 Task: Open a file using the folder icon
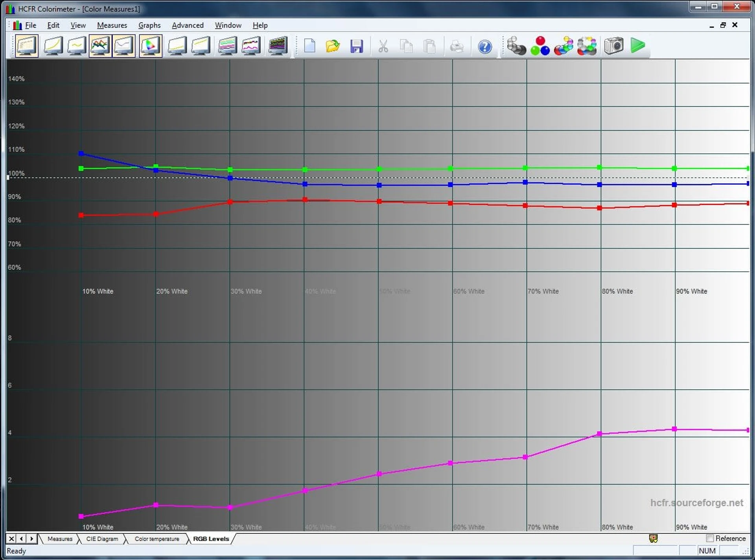click(x=333, y=46)
